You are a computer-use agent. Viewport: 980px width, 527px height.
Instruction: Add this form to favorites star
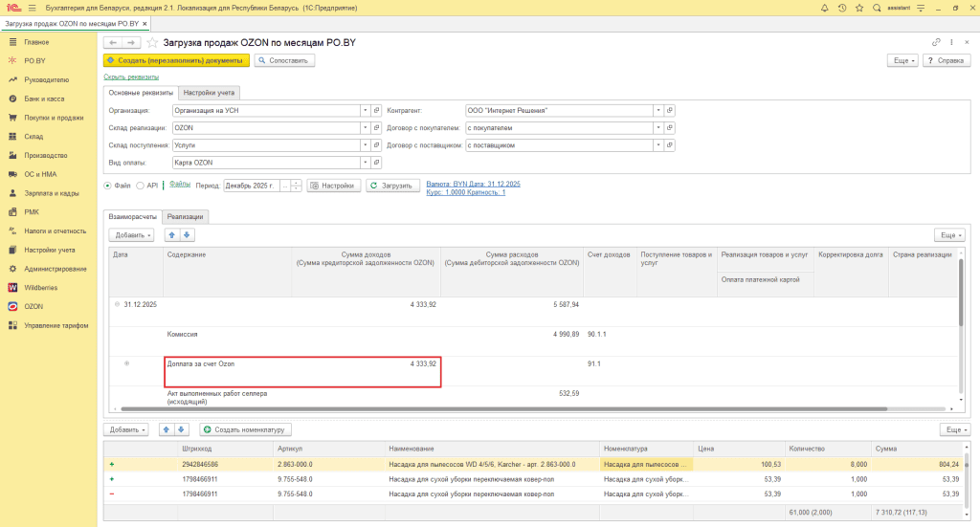click(x=152, y=42)
